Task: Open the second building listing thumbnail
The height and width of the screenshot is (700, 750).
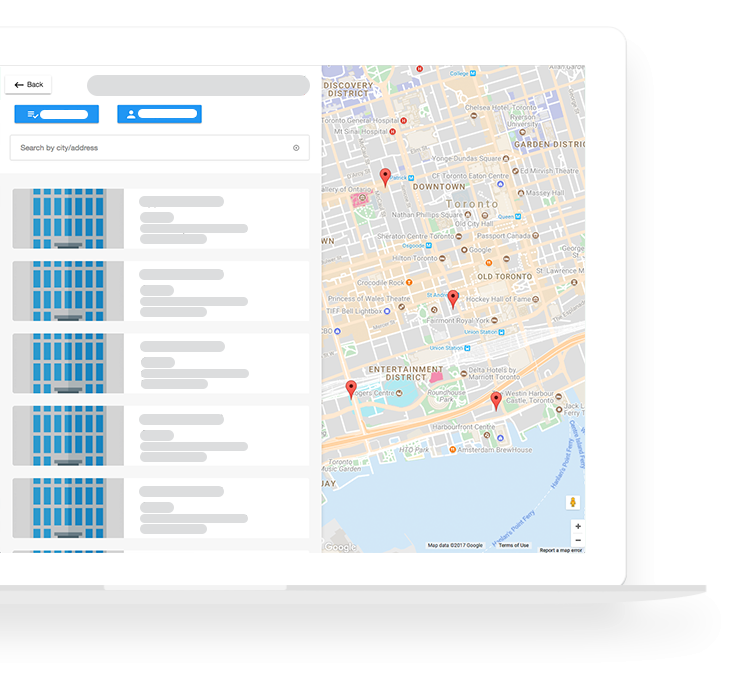Action: 68,291
